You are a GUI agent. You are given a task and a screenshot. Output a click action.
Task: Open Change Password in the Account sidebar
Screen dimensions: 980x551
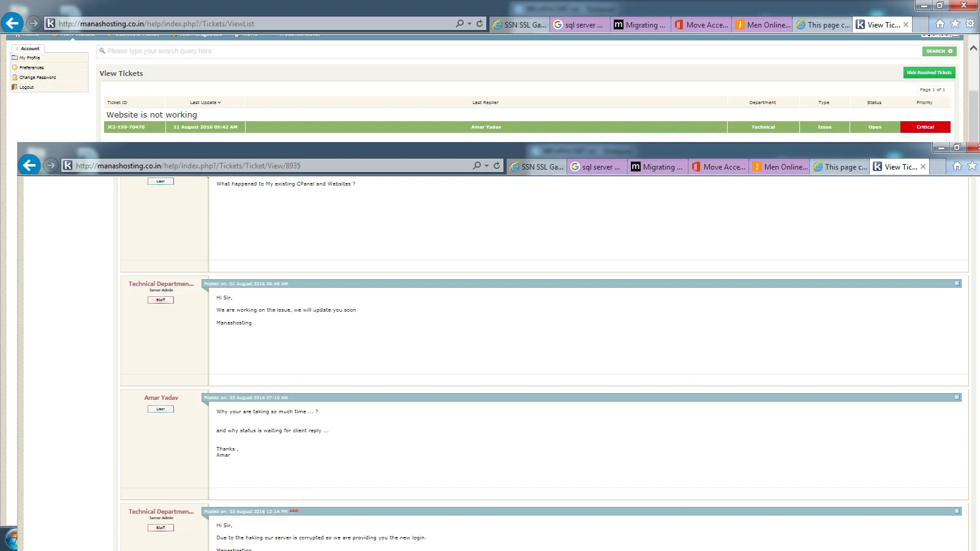pos(37,77)
